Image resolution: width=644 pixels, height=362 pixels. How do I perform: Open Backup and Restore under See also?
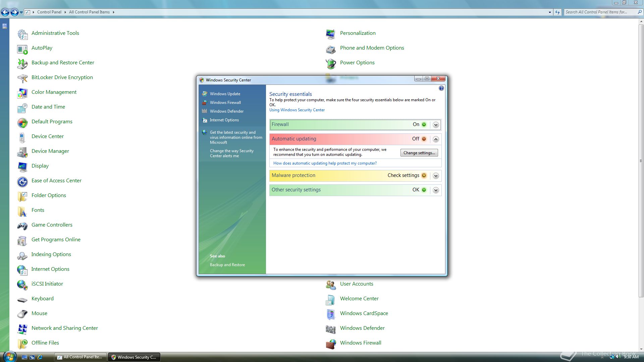pyautogui.click(x=227, y=265)
